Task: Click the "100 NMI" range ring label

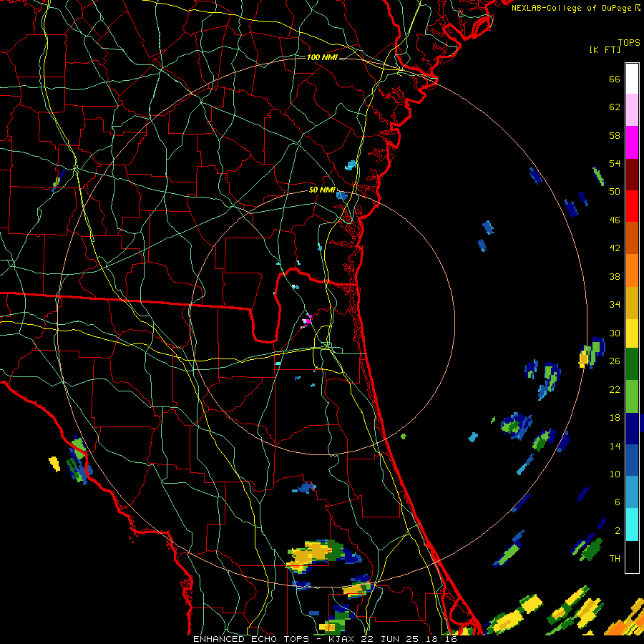Action: (322, 57)
